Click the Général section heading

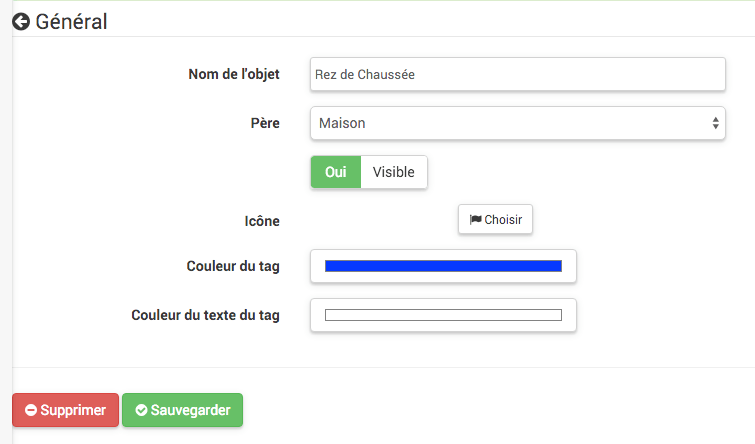click(71, 22)
